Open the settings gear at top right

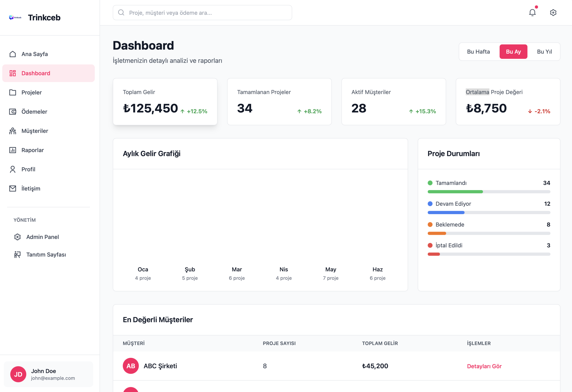click(x=553, y=12)
